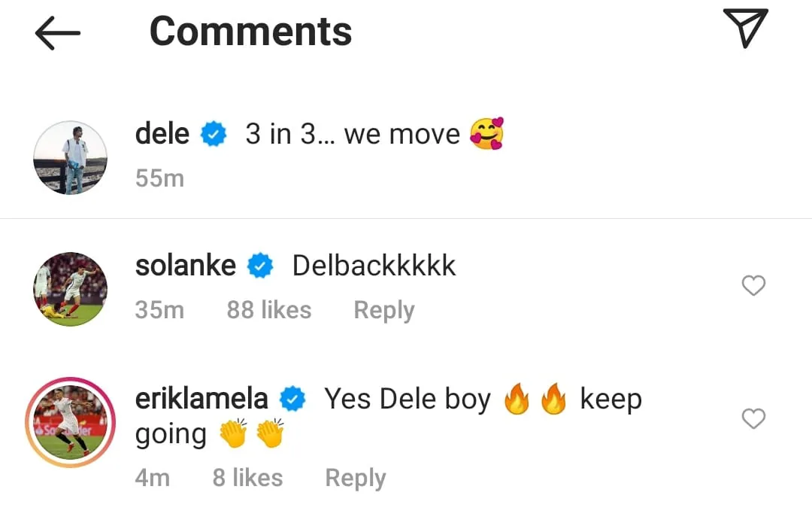
Task: Open the dele username profile link
Action: [162, 134]
